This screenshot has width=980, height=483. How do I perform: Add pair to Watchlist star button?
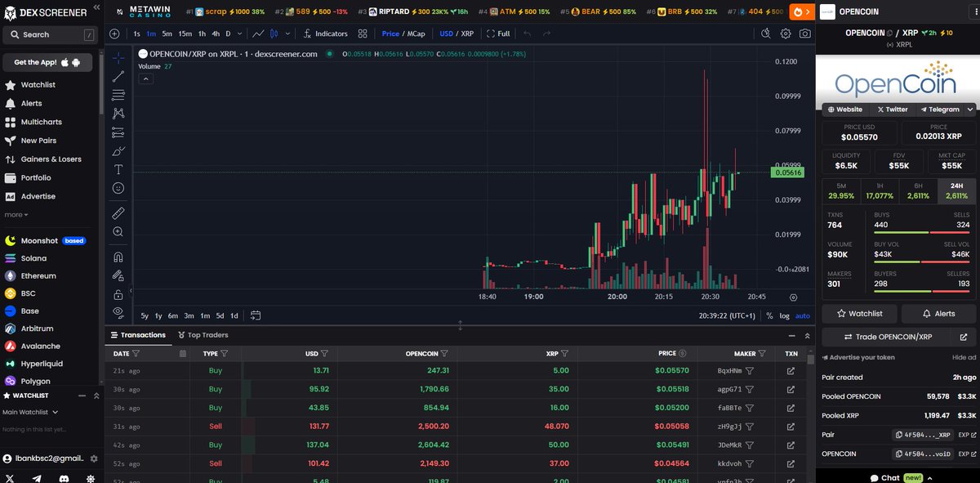859,313
